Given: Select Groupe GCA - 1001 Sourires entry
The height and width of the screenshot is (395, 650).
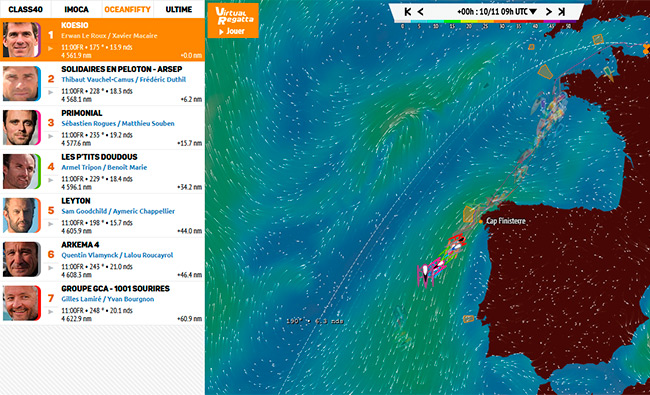Looking at the screenshot, I should [102, 303].
